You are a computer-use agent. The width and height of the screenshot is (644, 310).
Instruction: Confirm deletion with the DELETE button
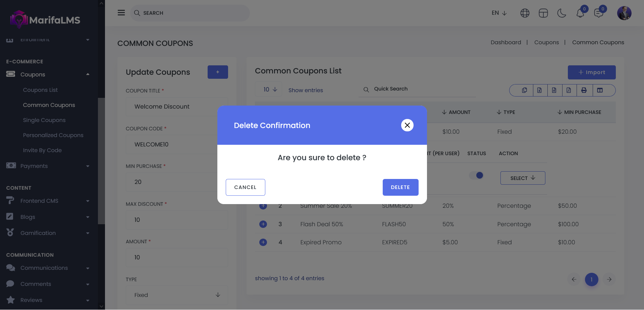(400, 187)
